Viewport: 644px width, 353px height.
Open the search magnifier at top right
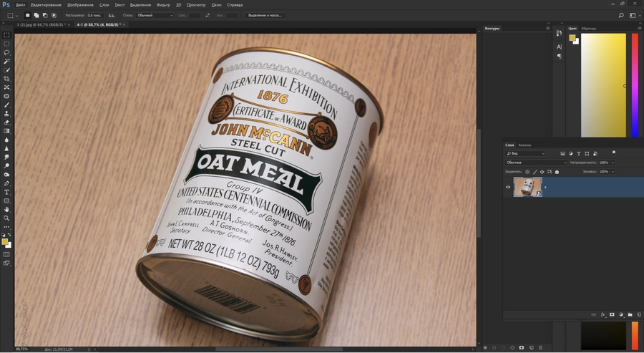click(621, 15)
